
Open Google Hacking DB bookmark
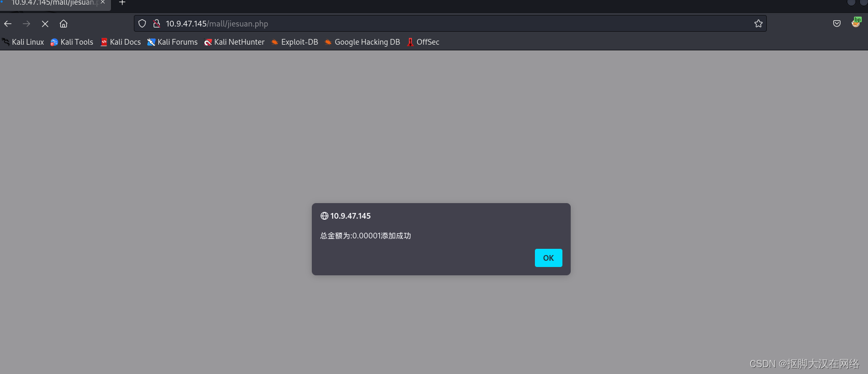pyautogui.click(x=362, y=42)
